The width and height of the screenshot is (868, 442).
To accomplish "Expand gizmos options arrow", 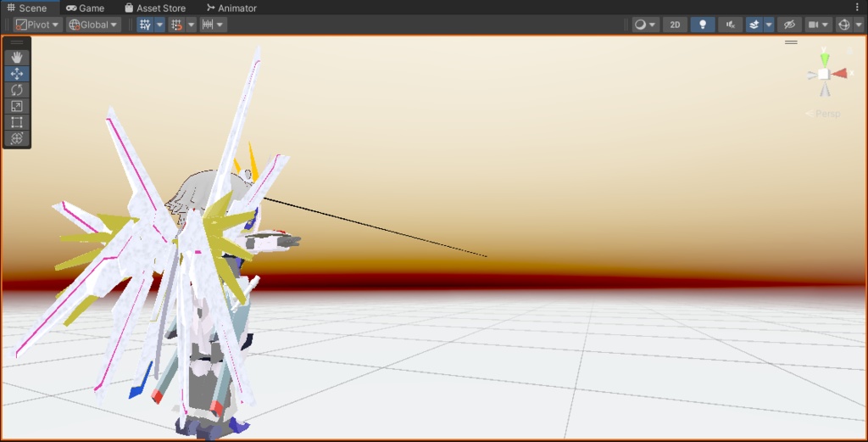I will [x=859, y=25].
